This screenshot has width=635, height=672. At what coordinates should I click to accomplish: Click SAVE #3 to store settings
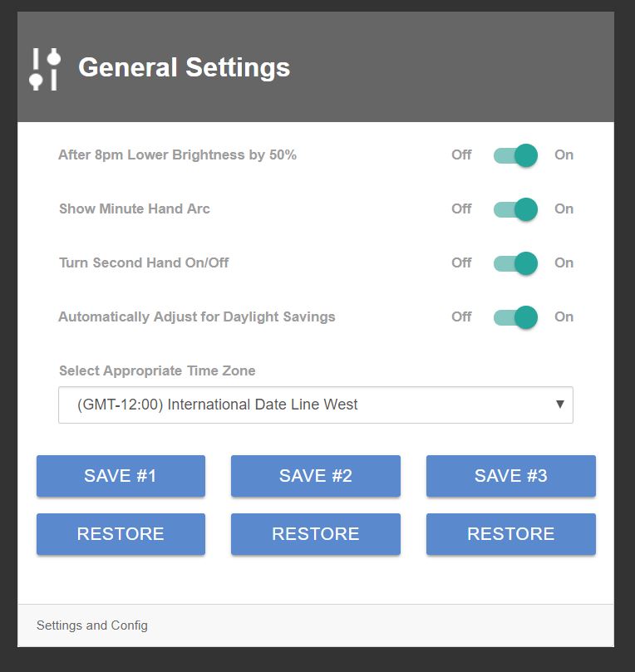[x=510, y=476]
